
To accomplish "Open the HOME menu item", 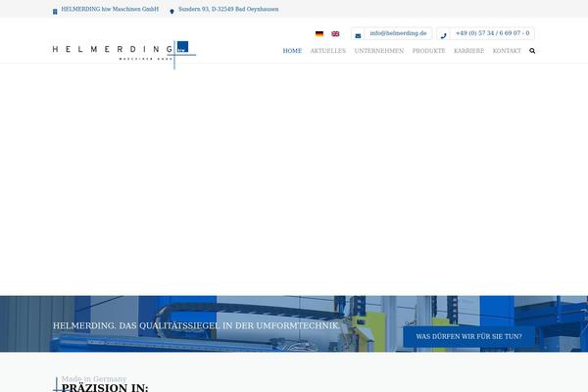I will point(292,51).
